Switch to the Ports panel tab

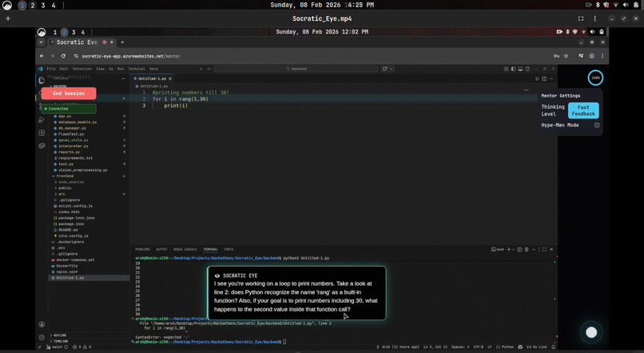(229, 249)
